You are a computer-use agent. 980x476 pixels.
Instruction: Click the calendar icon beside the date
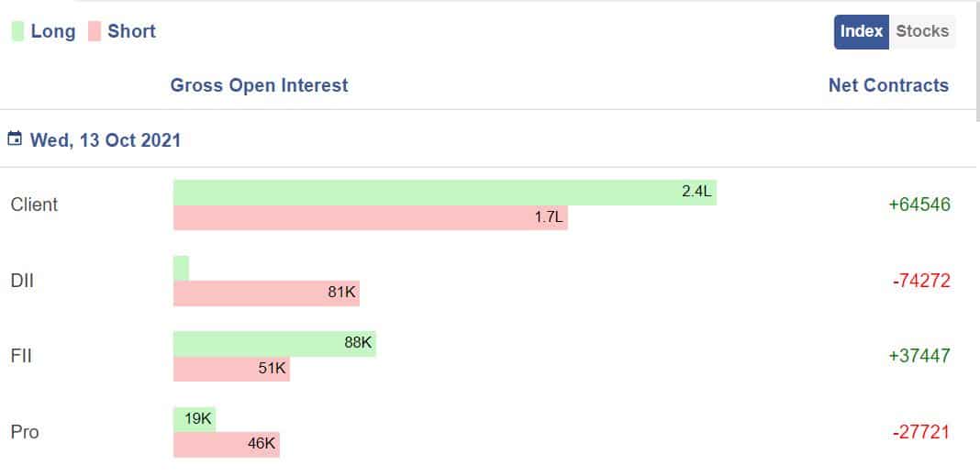[15, 139]
